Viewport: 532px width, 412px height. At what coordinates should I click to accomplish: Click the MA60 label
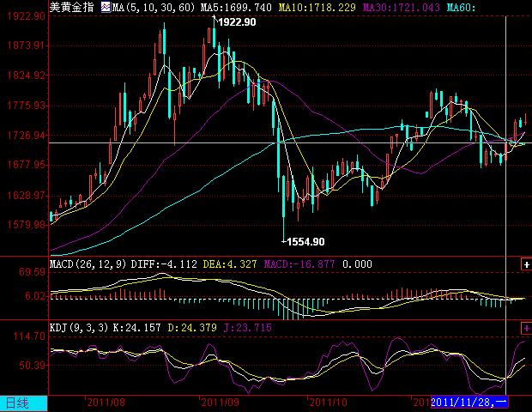[x=461, y=7]
